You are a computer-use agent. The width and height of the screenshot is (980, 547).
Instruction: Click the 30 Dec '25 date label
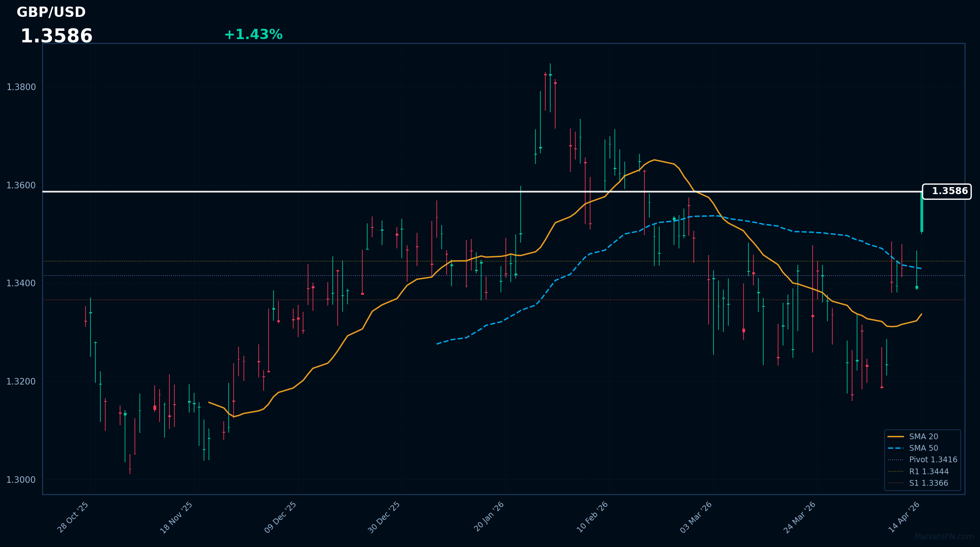(x=384, y=517)
